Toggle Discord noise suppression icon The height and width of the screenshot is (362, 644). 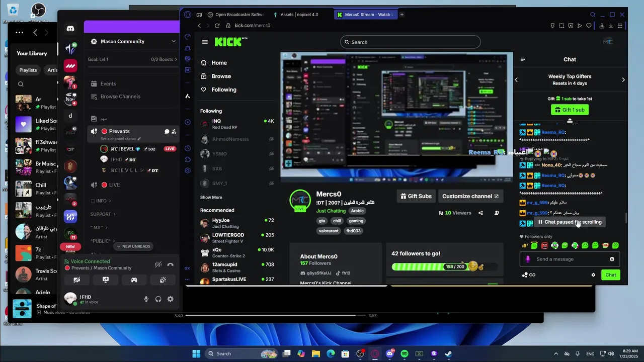pos(158,264)
